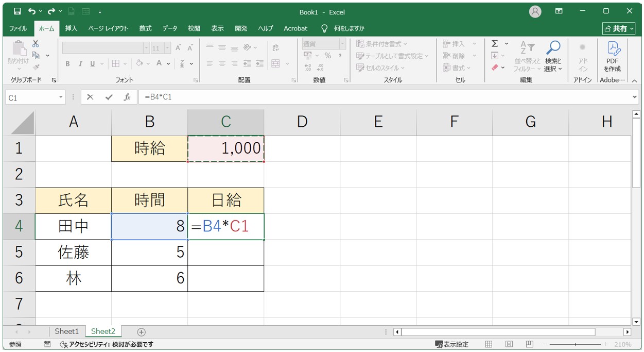
Task: Toggle Bold formatting
Action: click(67, 64)
